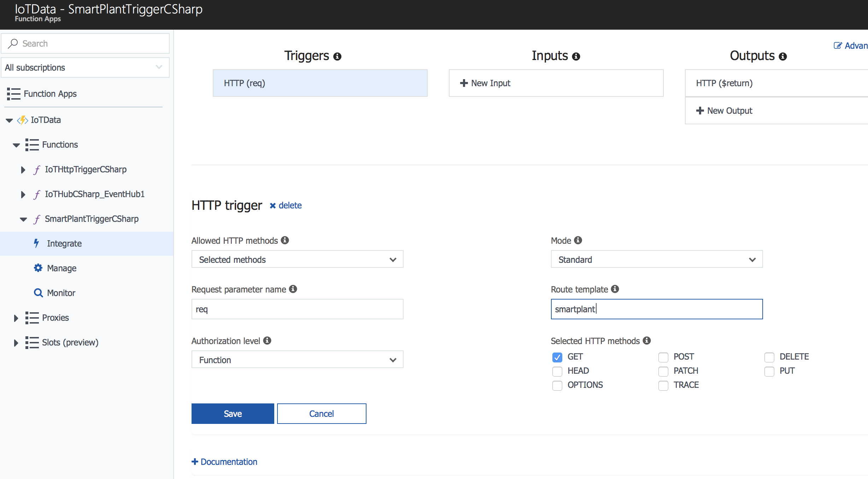868x479 pixels.
Task: Click the Authorization level info icon
Action: (267, 341)
